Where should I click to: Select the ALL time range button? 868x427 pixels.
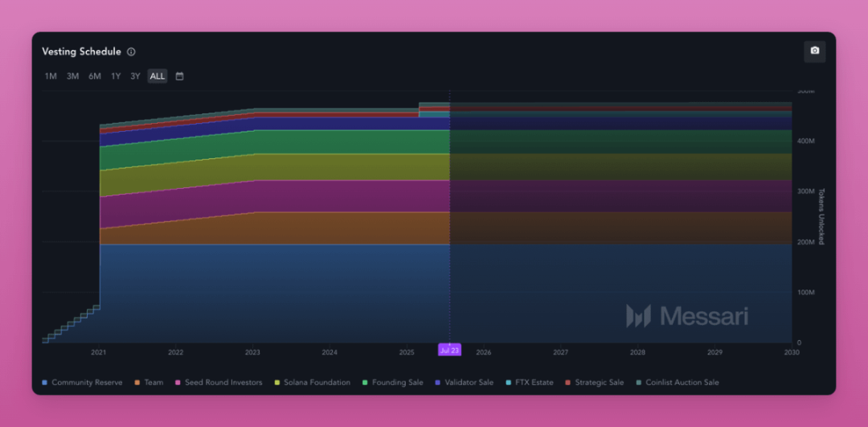click(x=158, y=76)
